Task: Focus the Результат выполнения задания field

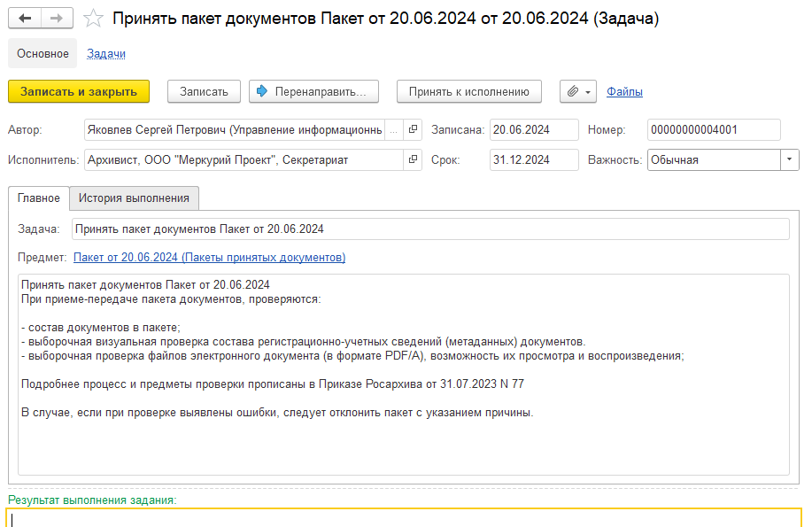Action: pos(404,518)
